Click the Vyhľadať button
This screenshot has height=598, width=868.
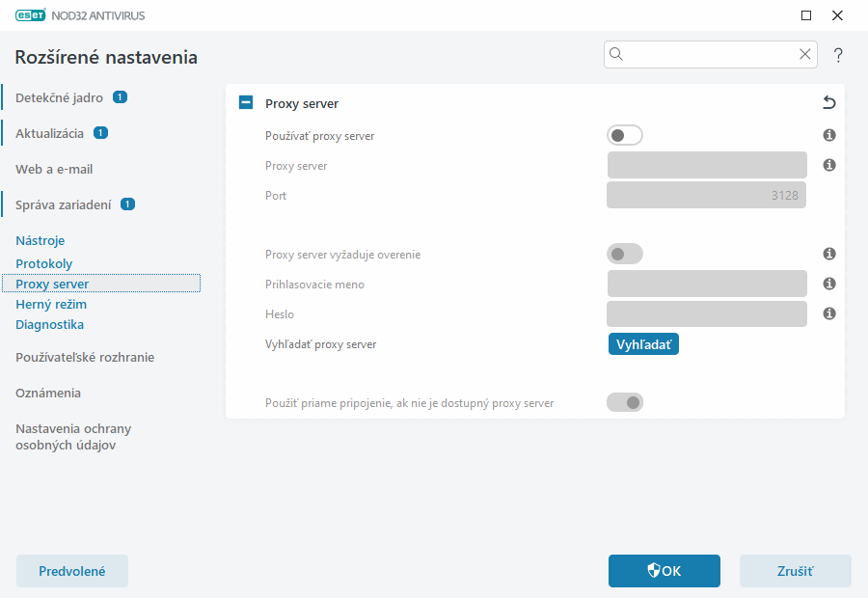[643, 344]
